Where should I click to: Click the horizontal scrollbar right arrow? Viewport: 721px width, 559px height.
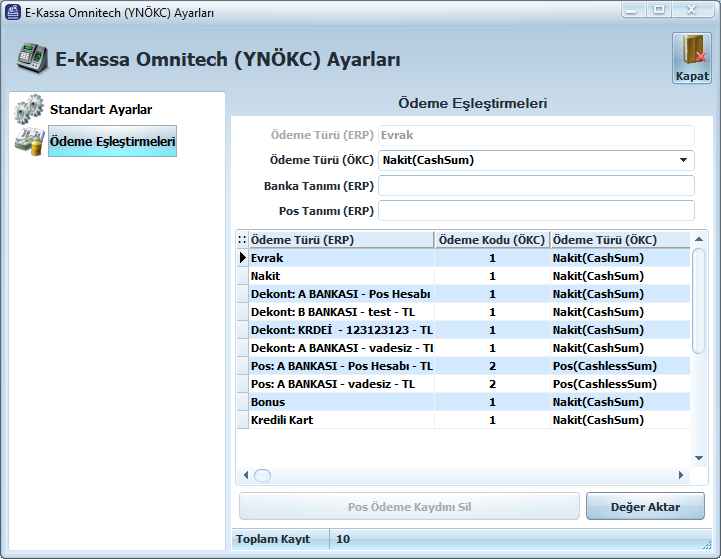coord(681,475)
